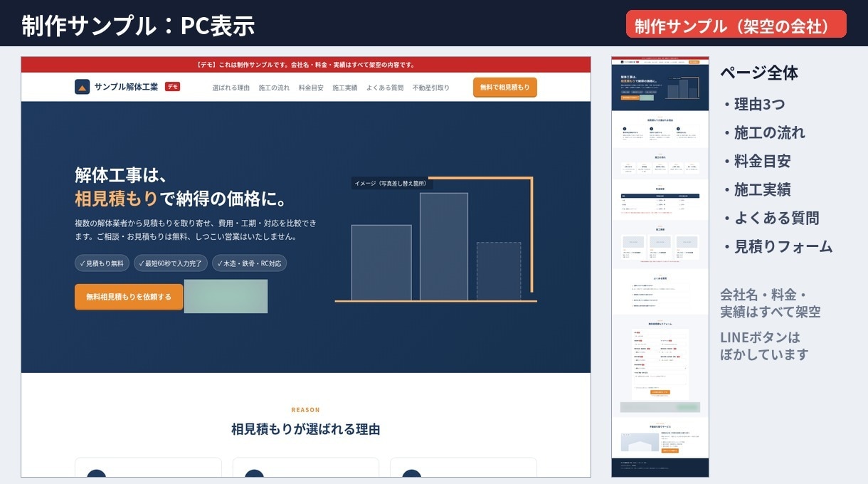Click the 相見積もりが選ばれる理由 heading
868x484 pixels.
point(306,429)
